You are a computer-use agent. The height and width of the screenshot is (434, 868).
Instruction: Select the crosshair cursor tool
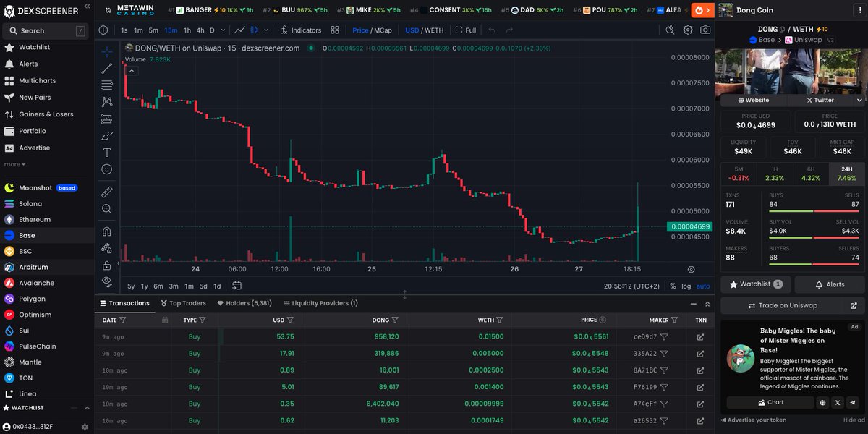tap(106, 52)
